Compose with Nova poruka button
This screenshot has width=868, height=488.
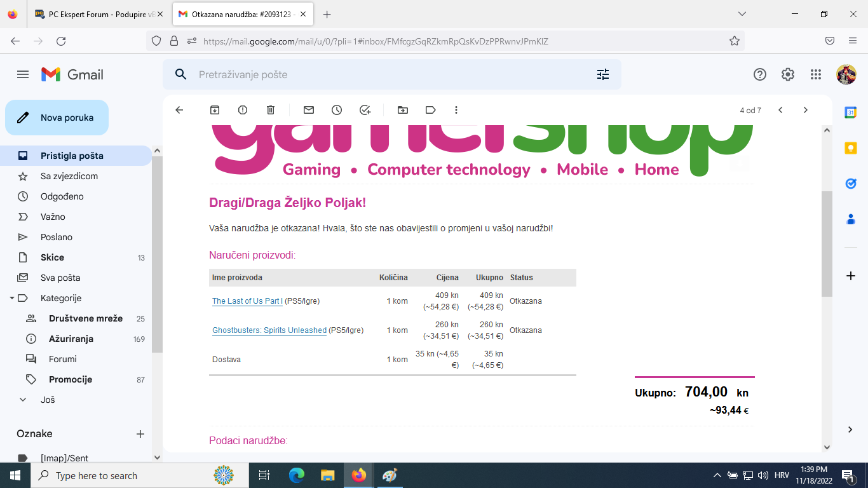57,118
